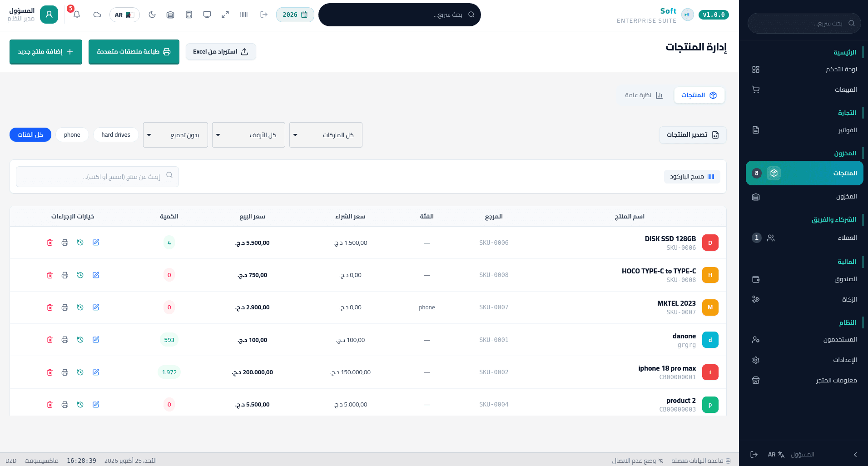Click sidebar bottom logout icon
Image resolution: width=868 pixels, height=466 pixels.
(x=754, y=455)
